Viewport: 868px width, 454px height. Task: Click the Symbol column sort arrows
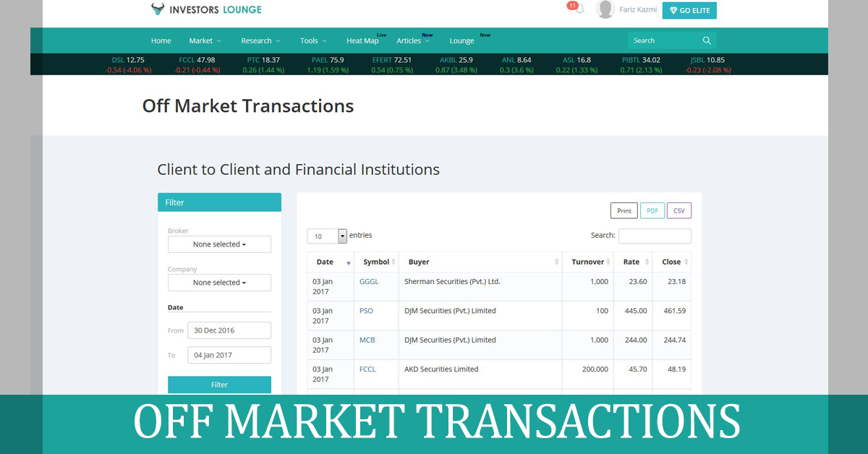tap(393, 262)
